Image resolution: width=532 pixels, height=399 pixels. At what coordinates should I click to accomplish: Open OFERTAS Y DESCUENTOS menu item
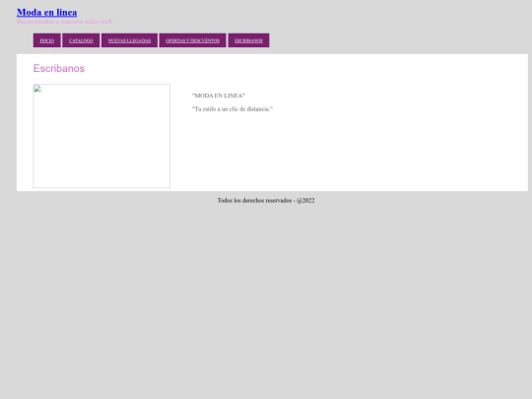click(x=192, y=40)
